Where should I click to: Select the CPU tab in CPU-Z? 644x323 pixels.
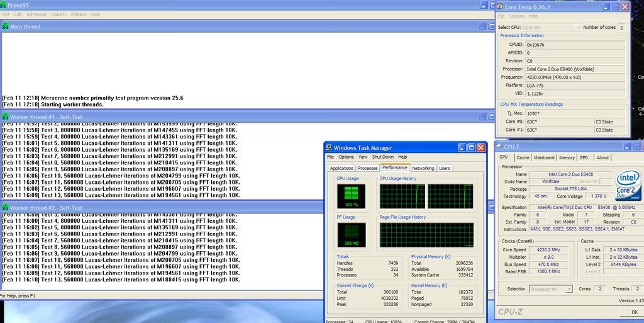tap(504, 157)
